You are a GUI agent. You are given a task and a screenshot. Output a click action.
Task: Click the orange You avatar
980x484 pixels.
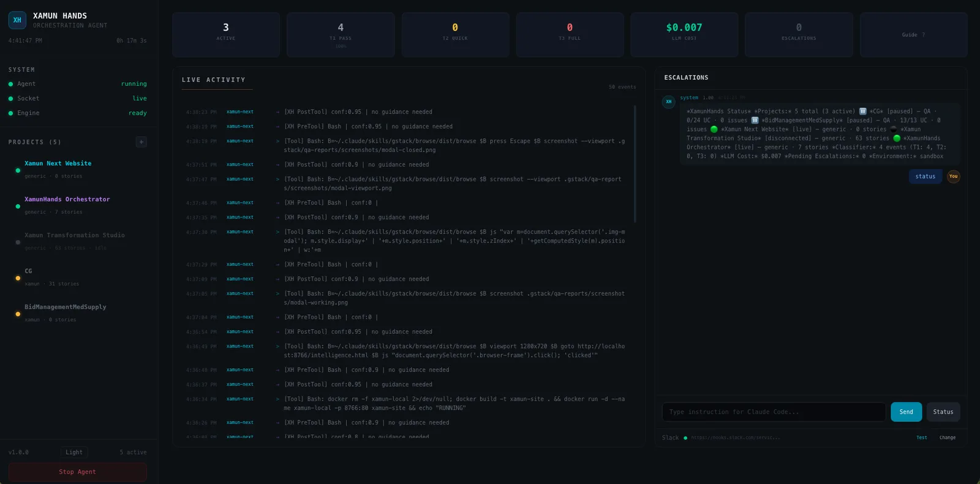954,176
